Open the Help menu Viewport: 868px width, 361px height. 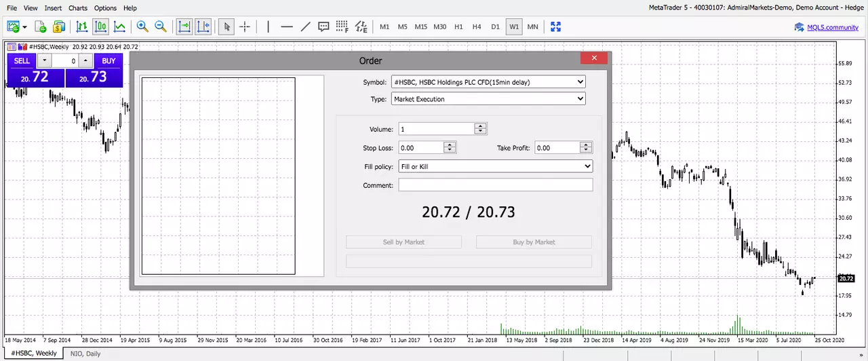[130, 8]
